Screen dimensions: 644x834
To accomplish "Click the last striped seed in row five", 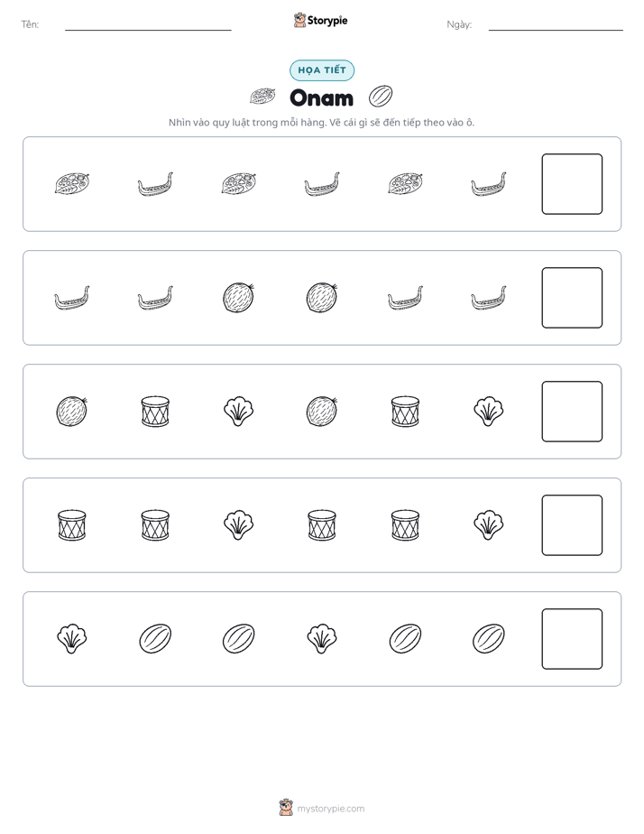I will point(488,638).
